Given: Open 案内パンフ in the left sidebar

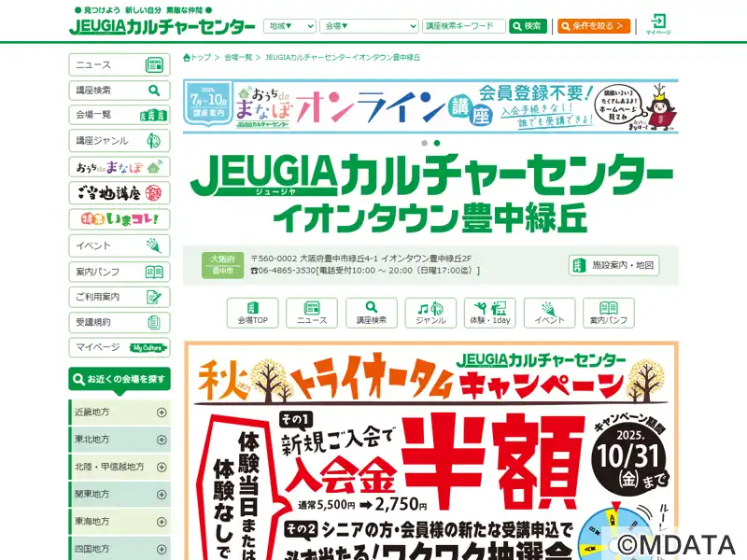Looking at the screenshot, I should click(120, 272).
